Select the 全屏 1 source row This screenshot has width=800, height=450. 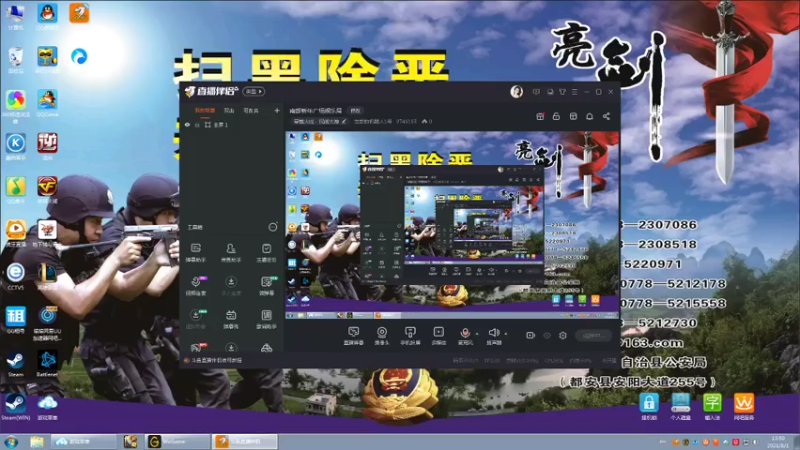pos(232,124)
